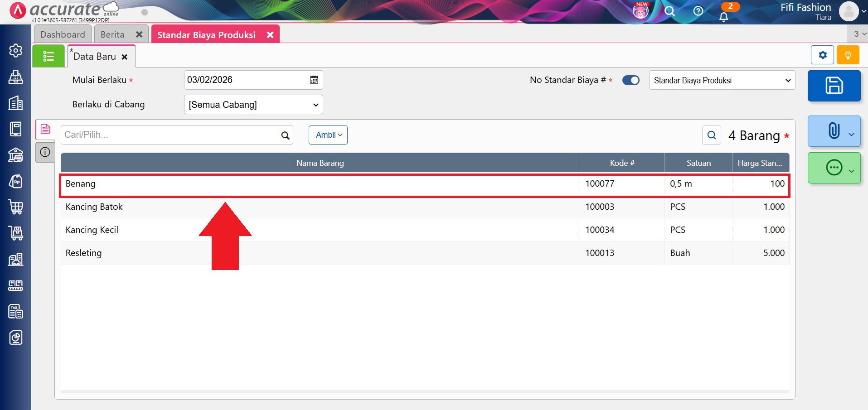Click the search magnifier beside 4 Barang

[x=711, y=135]
